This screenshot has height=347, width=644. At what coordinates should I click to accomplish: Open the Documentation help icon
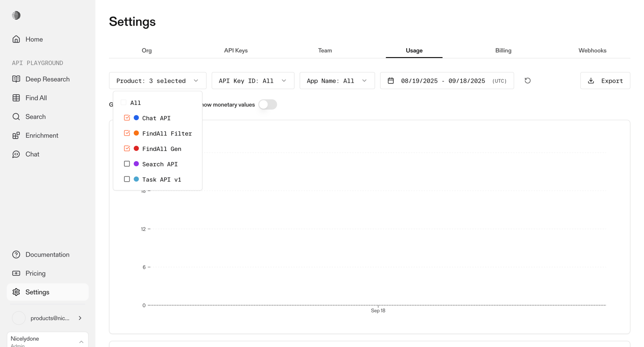(16, 254)
